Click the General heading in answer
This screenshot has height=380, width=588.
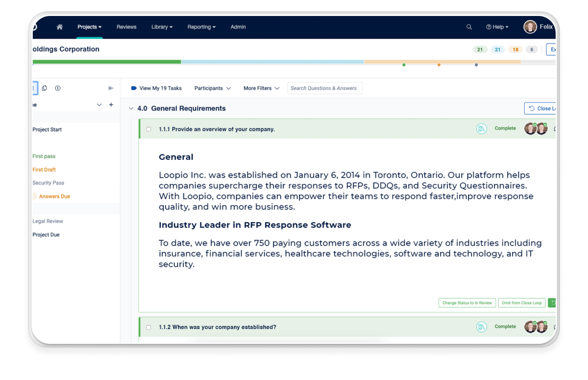pos(176,157)
